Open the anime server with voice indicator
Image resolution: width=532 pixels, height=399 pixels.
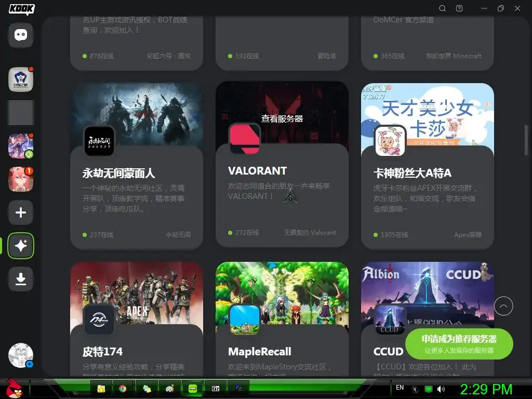[21, 146]
